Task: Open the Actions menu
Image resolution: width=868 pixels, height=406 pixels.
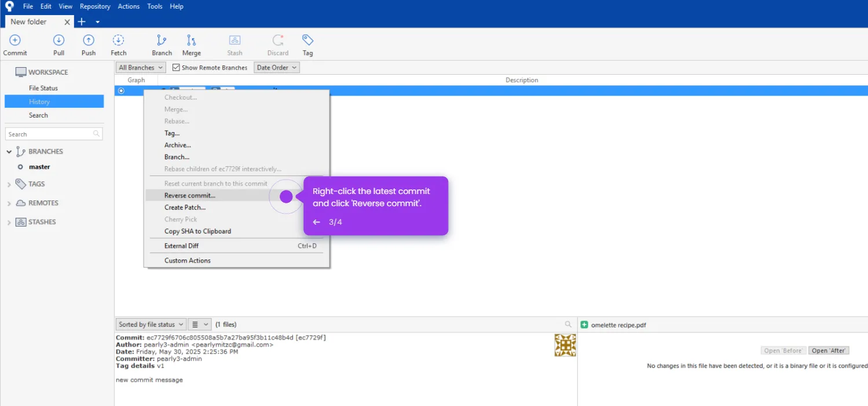Action: [129, 6]
